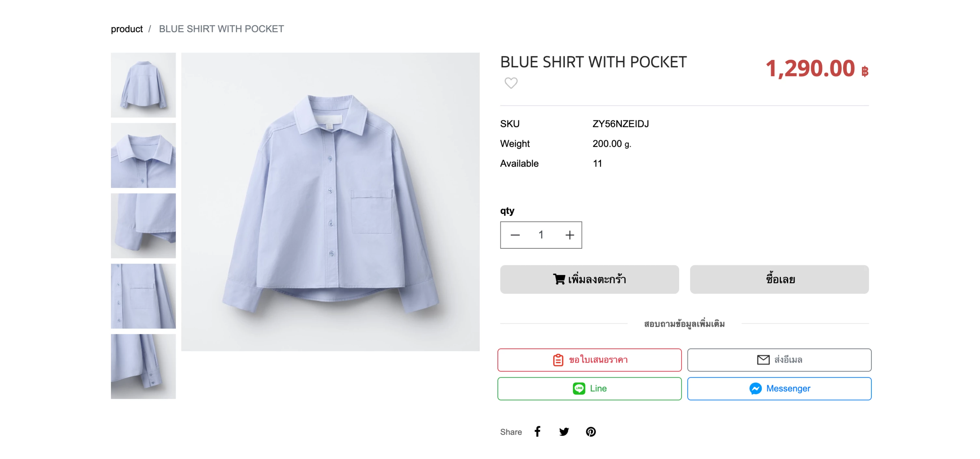Select the collar close-up thumbnail
The height and width of the screenshot is (459, 980).
coord(143,155)
